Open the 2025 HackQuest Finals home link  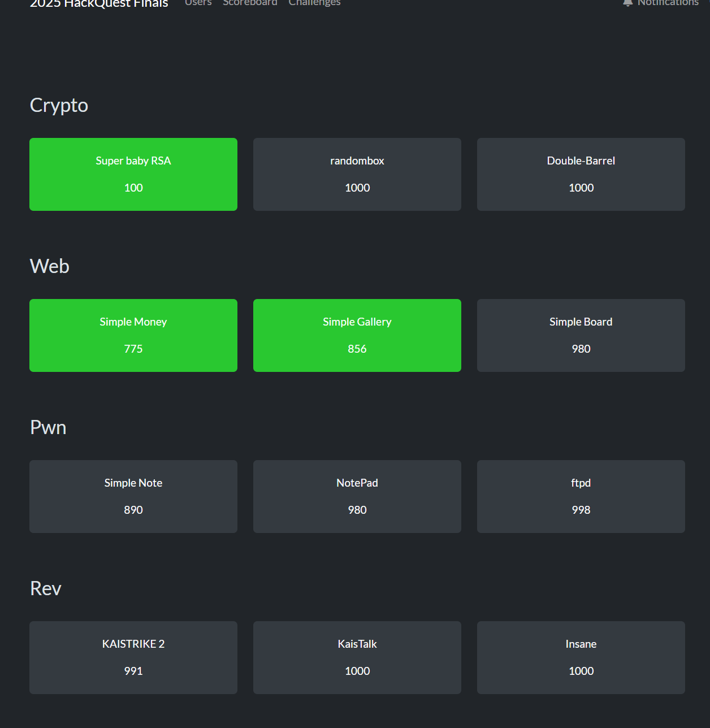[x=99, y=3]
